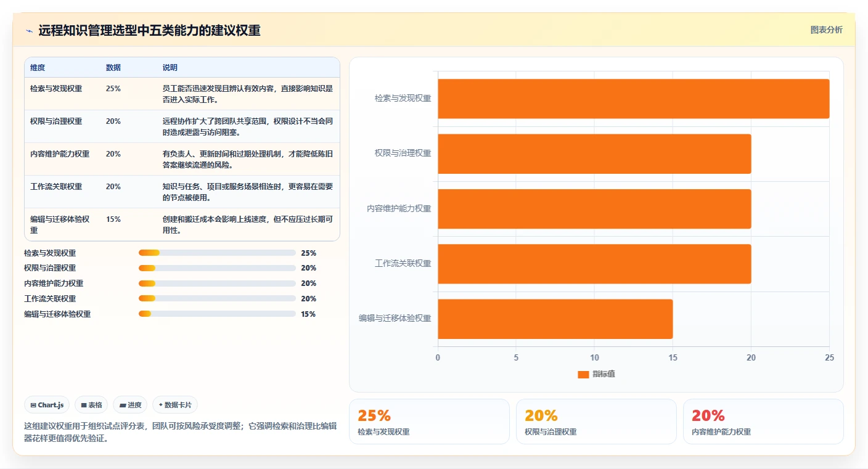This screenshot has width=868, height=469.
Task: Click the 检索与发现权重 progress bar
Action: point(217,253)
